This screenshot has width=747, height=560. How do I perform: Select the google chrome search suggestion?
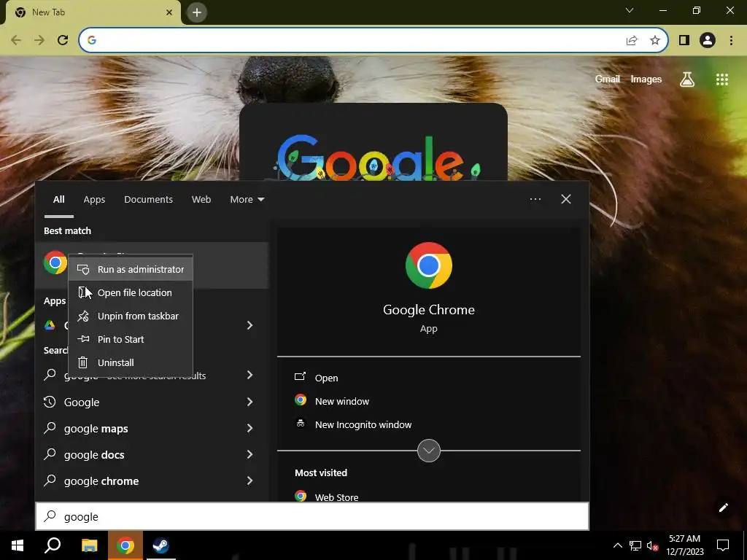(x=152, y=481)
